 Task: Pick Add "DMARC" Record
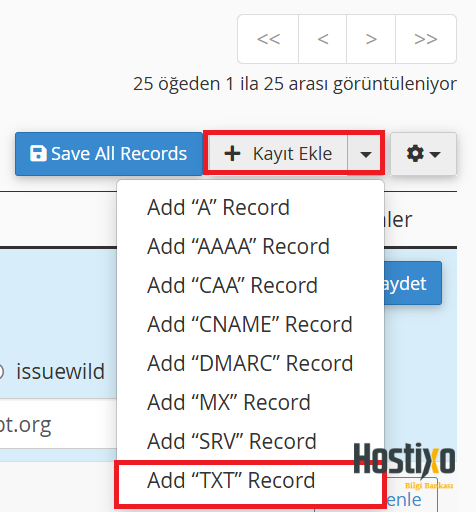tap(251, 363)
